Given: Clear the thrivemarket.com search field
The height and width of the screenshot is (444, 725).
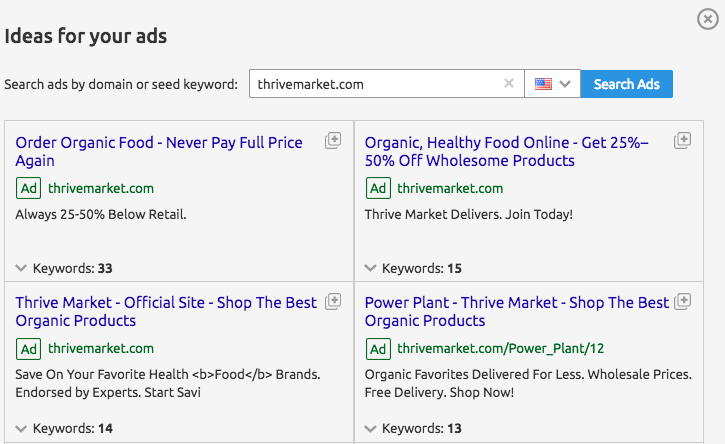Looking at the screenshot, I should (509, 83).
